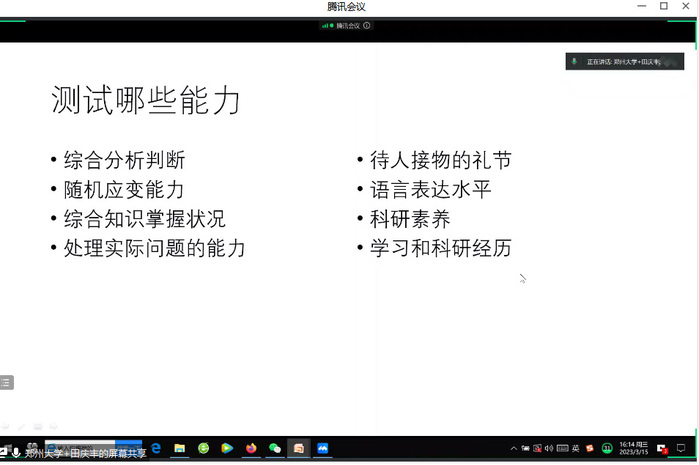
Task: Open the Windows notification center
Action: pyautogui.click(x=681, y=449)
